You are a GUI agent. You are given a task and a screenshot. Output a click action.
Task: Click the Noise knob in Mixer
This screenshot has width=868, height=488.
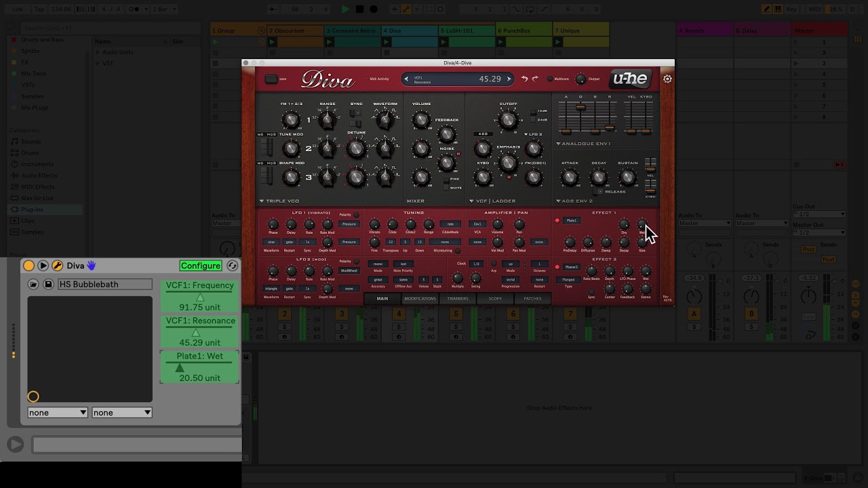tap(446, 163)
